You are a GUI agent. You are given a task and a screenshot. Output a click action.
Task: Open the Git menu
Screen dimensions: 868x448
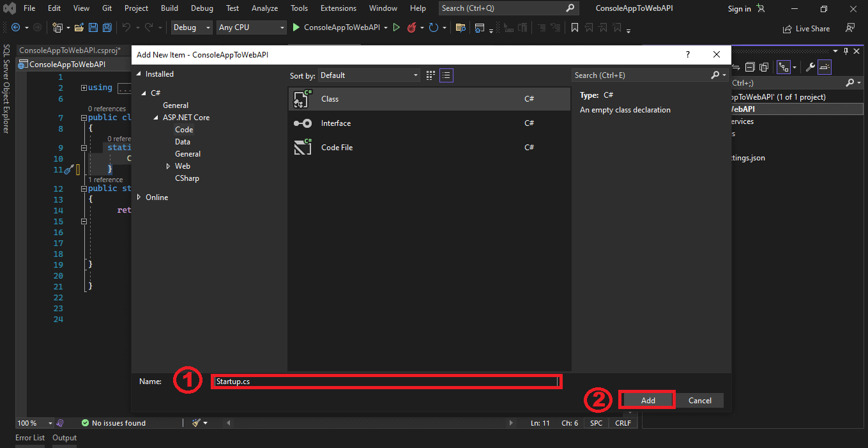(107, 8)
